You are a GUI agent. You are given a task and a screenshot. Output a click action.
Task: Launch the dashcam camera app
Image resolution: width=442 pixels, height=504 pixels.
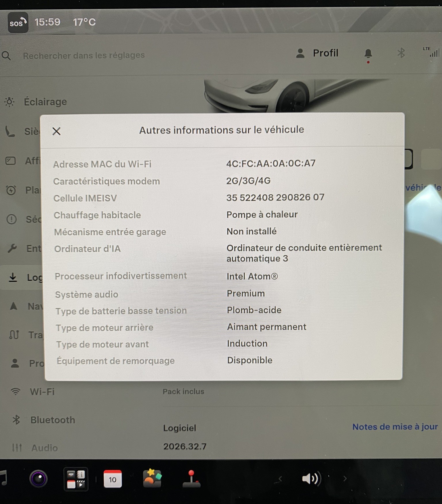click(39, 479)
